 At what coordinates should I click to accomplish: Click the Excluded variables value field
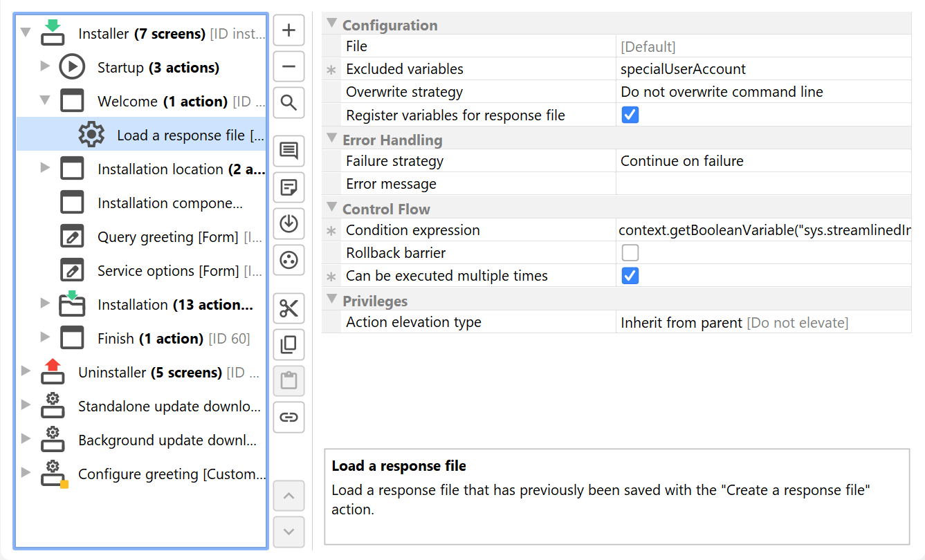(x=761, y=69)
